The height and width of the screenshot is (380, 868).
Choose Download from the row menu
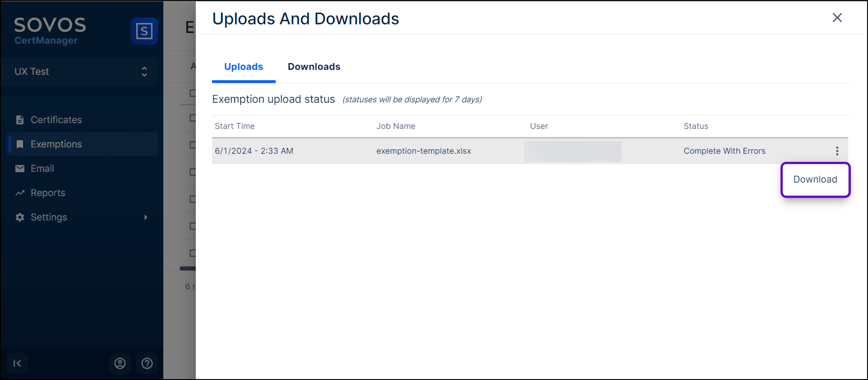coord(815,179)
